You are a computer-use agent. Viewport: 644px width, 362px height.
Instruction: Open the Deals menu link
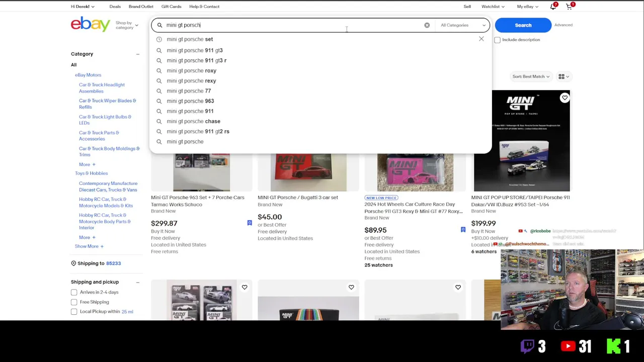[x=115, y=7]
